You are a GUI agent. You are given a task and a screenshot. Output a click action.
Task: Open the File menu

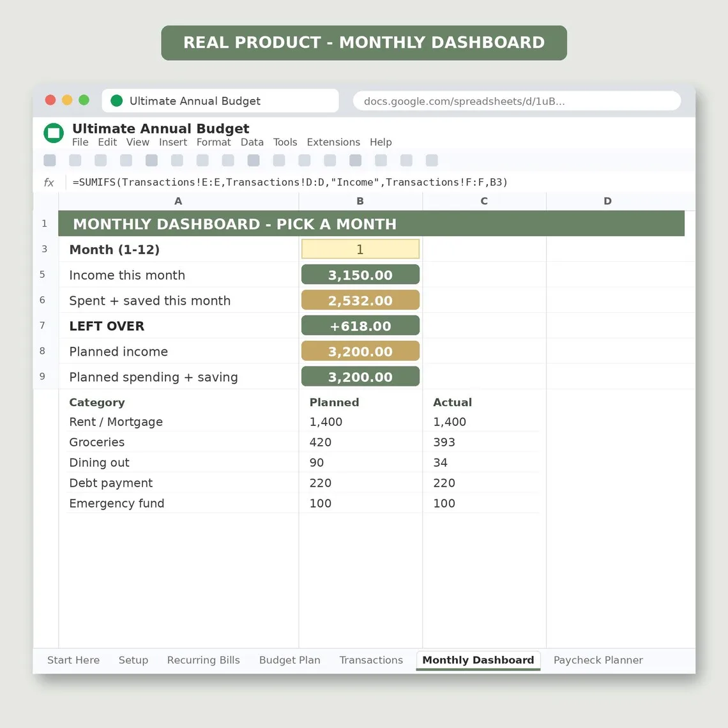[x=80, y=142]
